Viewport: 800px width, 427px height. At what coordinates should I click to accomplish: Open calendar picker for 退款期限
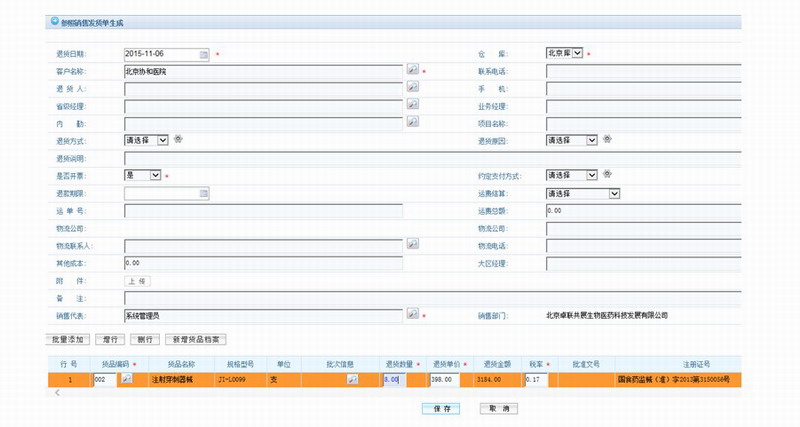(x=204, y=193)
